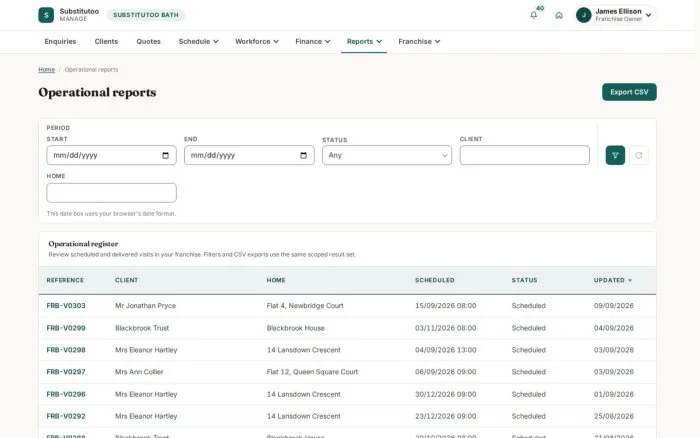The width and height of the screenshot is (700, 438).
Task: Click the 'Operational register' heading
Action: pyautogui.click(x=83, y=244)
